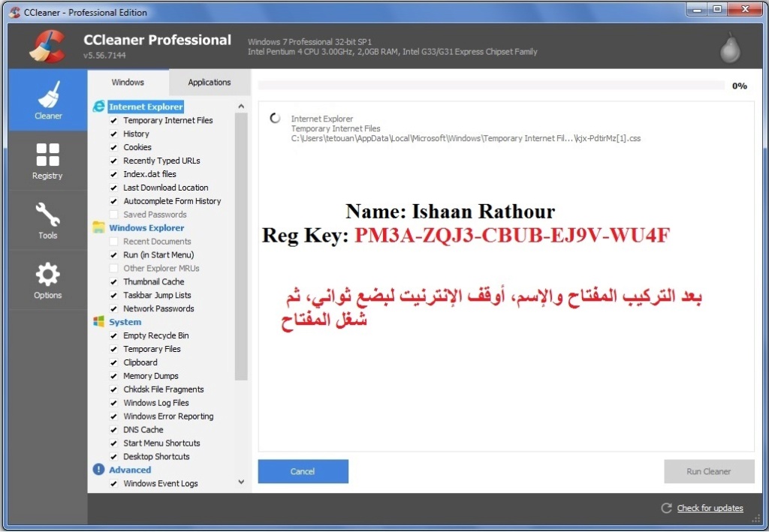The height and width of the screenshot is (532, 769).
Task: Switch to the Applications tab
Action: (x=210, y=83)
